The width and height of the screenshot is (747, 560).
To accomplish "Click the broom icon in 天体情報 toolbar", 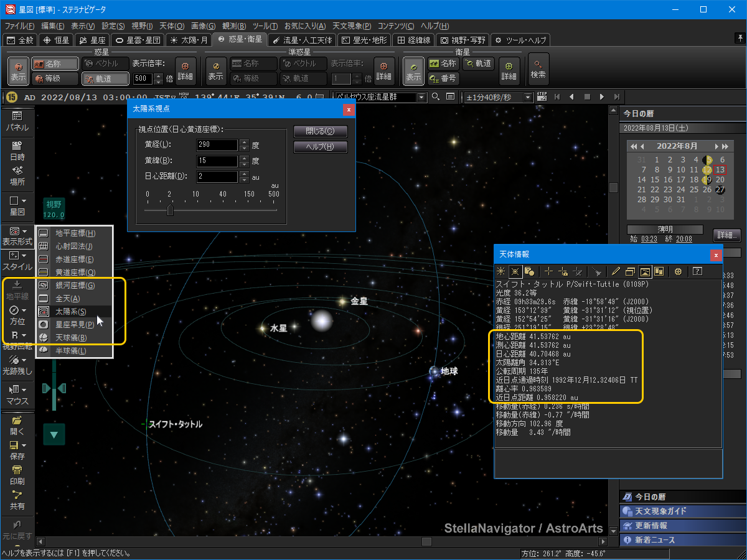I will pos(598,271).
